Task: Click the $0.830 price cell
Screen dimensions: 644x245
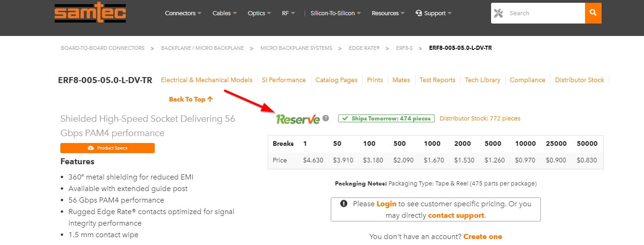Action: click(x=587, y=160)
